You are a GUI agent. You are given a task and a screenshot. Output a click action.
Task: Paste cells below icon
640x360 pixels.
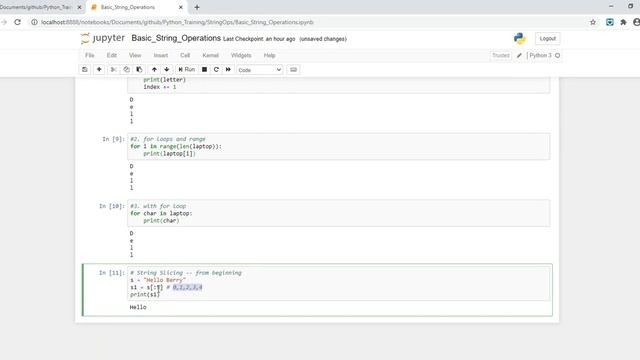point(139,70)
